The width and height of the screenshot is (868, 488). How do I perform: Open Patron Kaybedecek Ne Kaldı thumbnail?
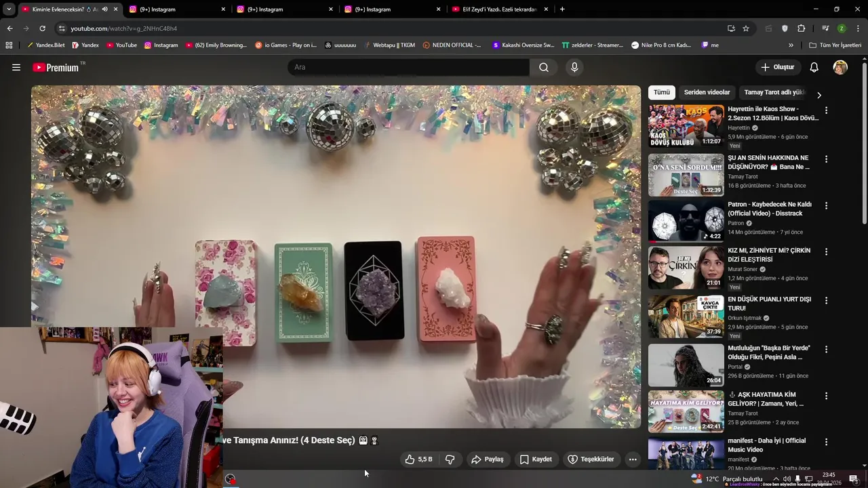point(686,221)
